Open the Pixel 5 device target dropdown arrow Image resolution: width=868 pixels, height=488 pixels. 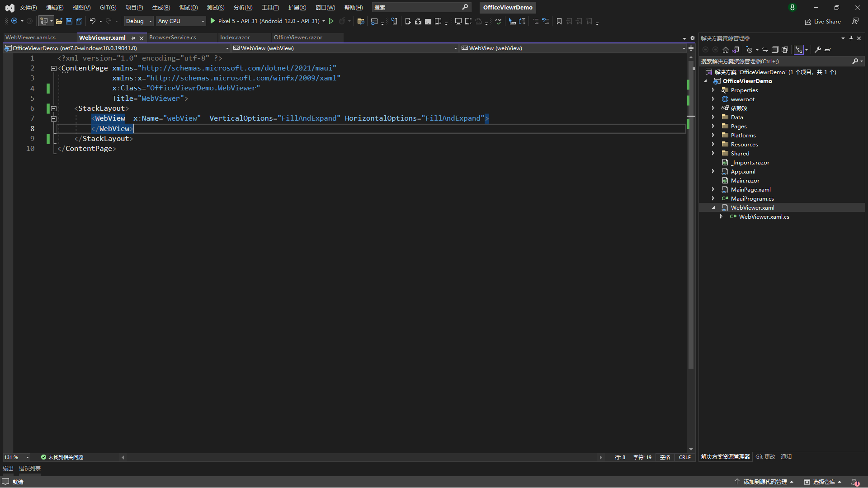pos(324,21)
